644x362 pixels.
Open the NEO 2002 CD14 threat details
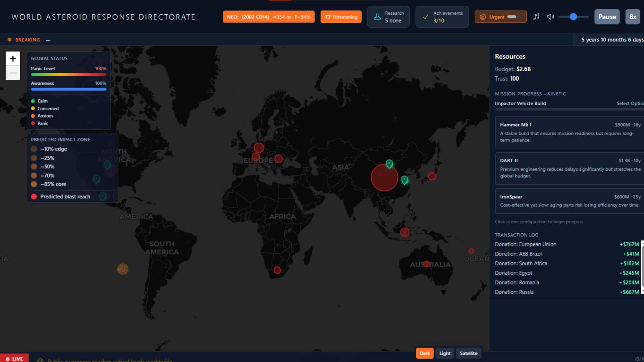tap(268, 17)
